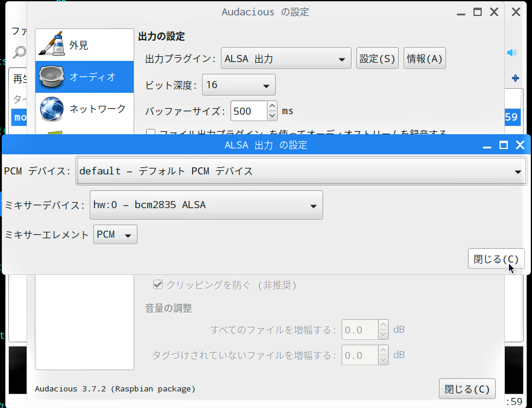Toggle the クリッピングを防ぐ checkbox
The width and height of the screenshot is (532, 408).
pyautogui.click(x=158, y=284)
